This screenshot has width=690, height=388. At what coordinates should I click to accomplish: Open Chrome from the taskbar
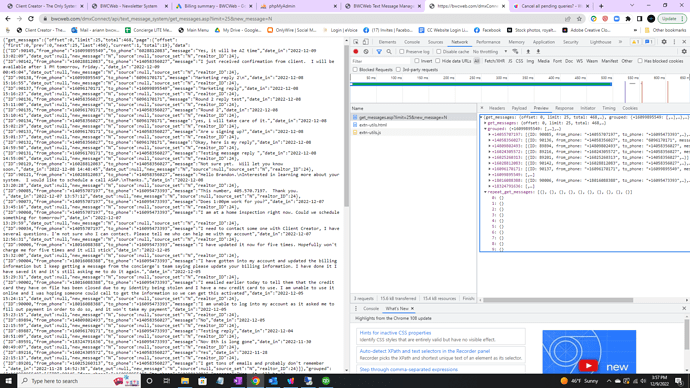click(x=255, y=381)
